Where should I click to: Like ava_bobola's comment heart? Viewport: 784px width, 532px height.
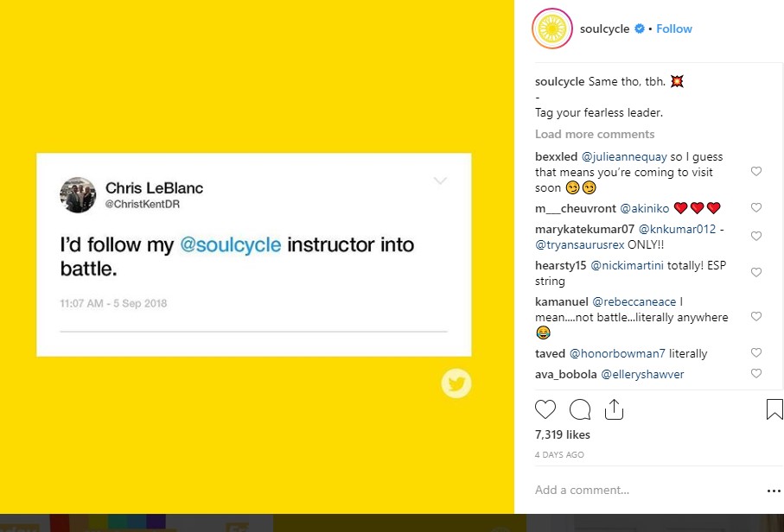[756, 374]
